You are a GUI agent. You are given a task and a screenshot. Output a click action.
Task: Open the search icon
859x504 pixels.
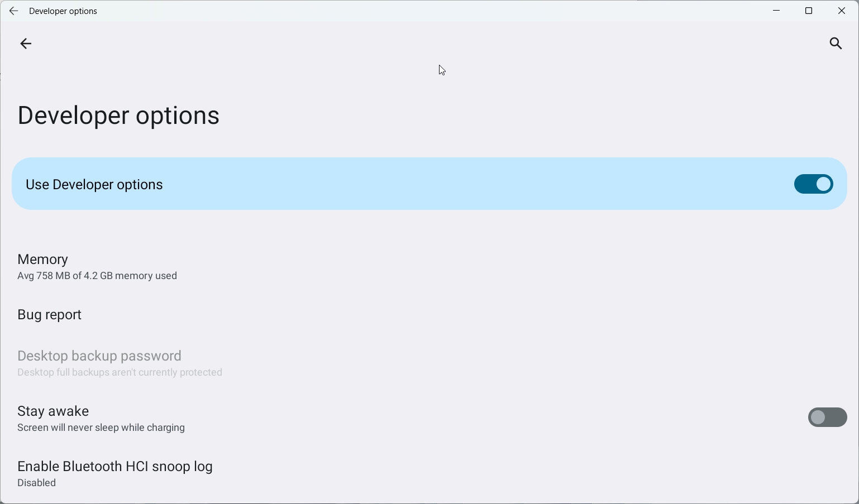point(836,44)
